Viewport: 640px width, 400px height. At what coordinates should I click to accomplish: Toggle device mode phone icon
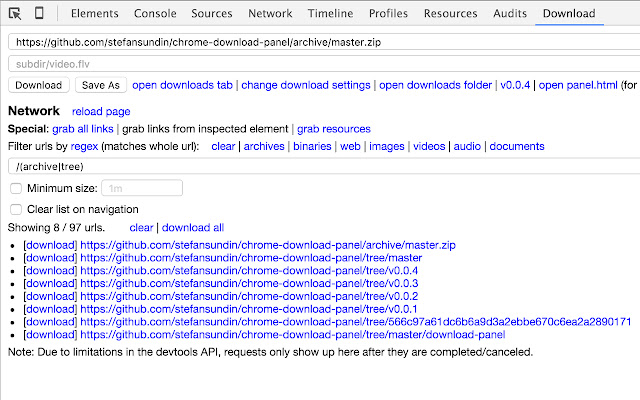39,13
